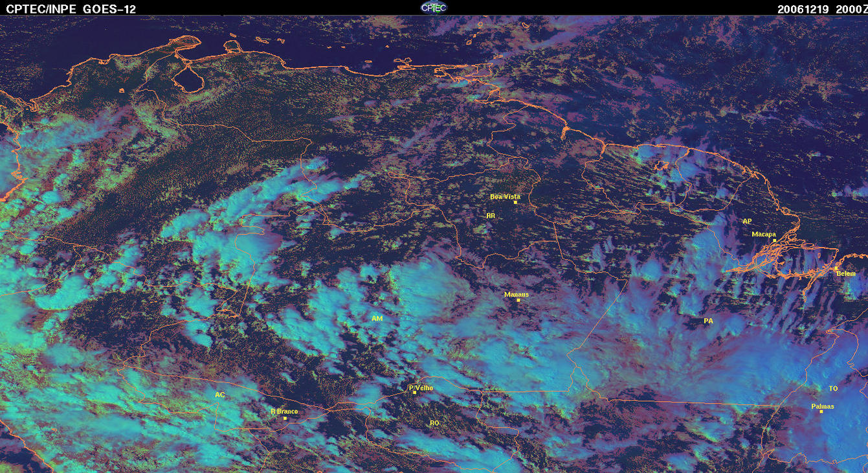Select the AC state label
868x473 pixels.
[x=219, y=395]
